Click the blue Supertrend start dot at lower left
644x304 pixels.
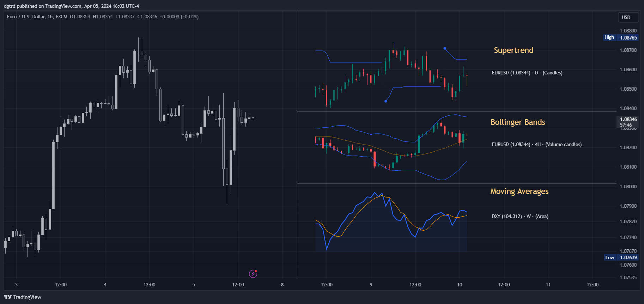pyautogui.click(x=386, y=101)
